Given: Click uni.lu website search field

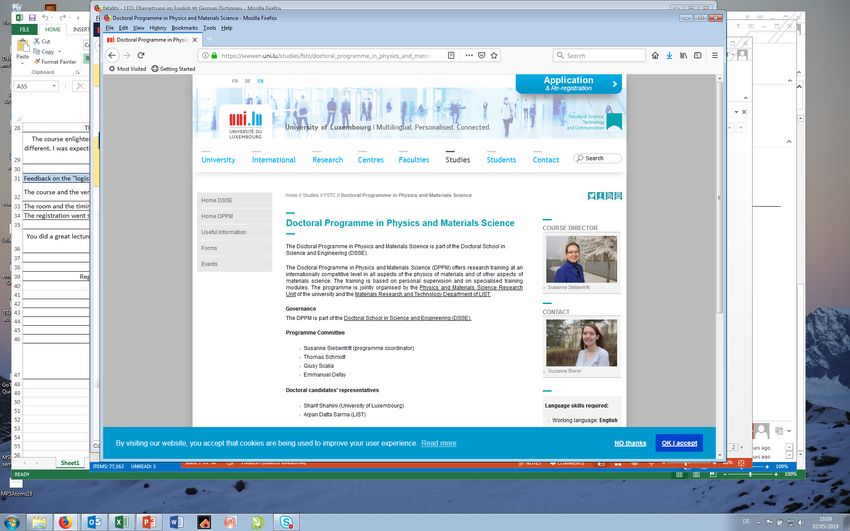Looking at the screenshot, I should click(597, 158).
